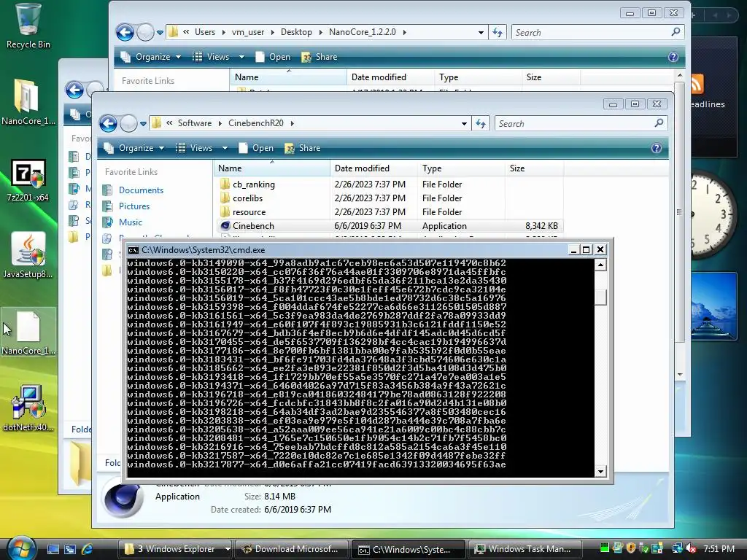Launch Internet Explorer from quick launch
This screenshot has height=560, width=747.
pos(88,549)
